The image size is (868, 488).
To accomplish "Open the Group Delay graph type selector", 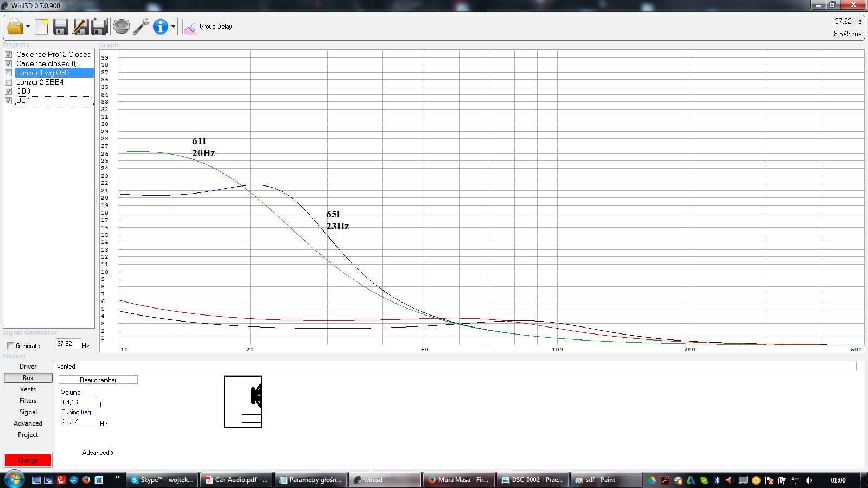I will coord(208,27).
